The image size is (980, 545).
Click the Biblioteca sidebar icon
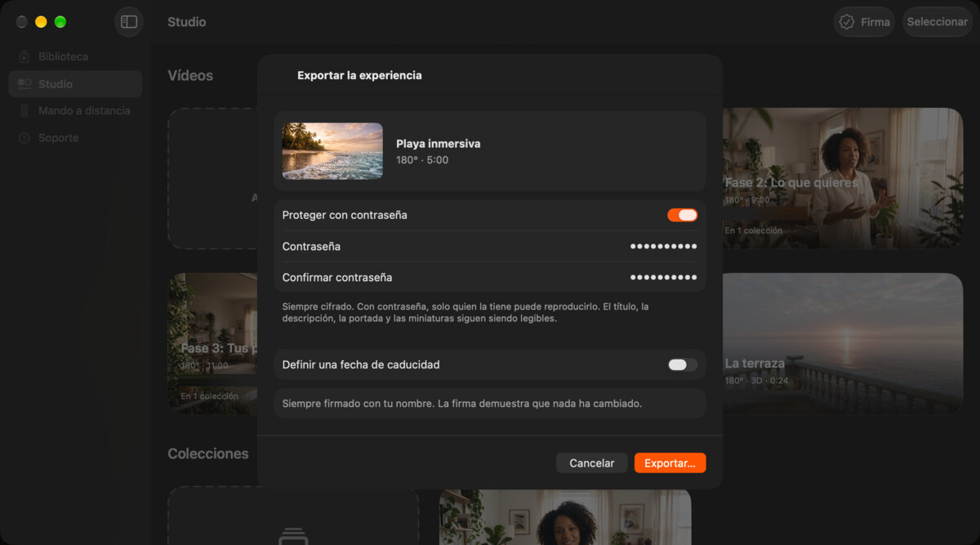pyautogui.click(x=24, y=57)
